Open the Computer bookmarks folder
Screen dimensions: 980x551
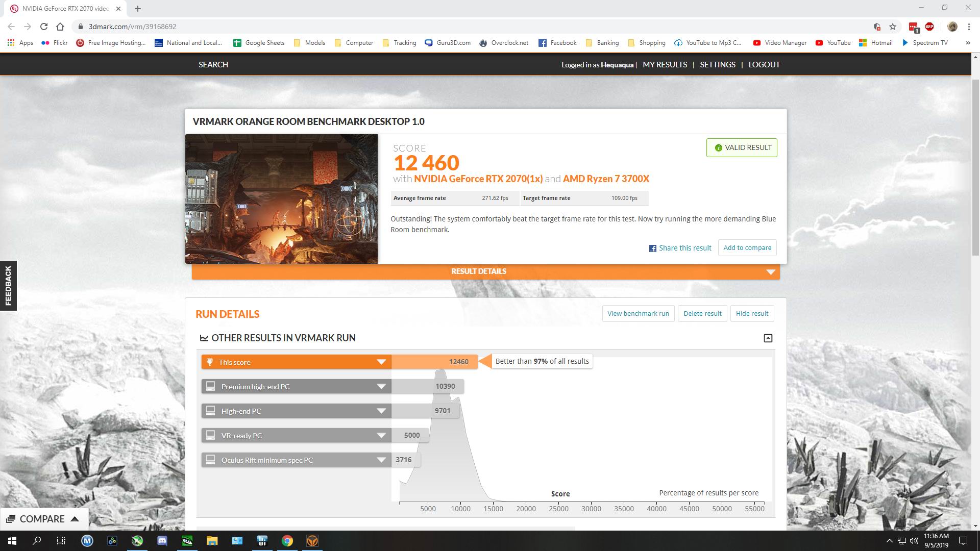tap(354, 43)
